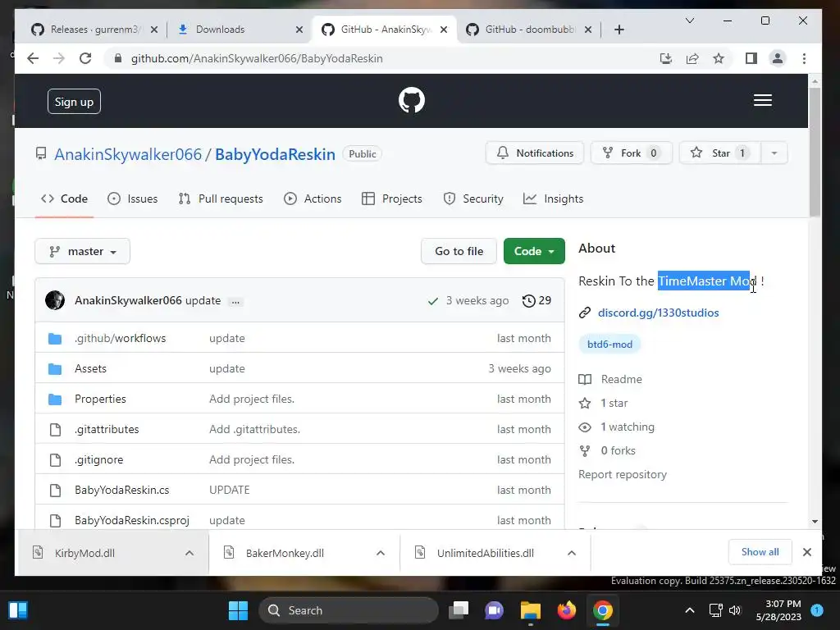Open AnakinSkywalker066's avatar next to commit
Viewport: 840px width, 630px height.
[55, 300]
